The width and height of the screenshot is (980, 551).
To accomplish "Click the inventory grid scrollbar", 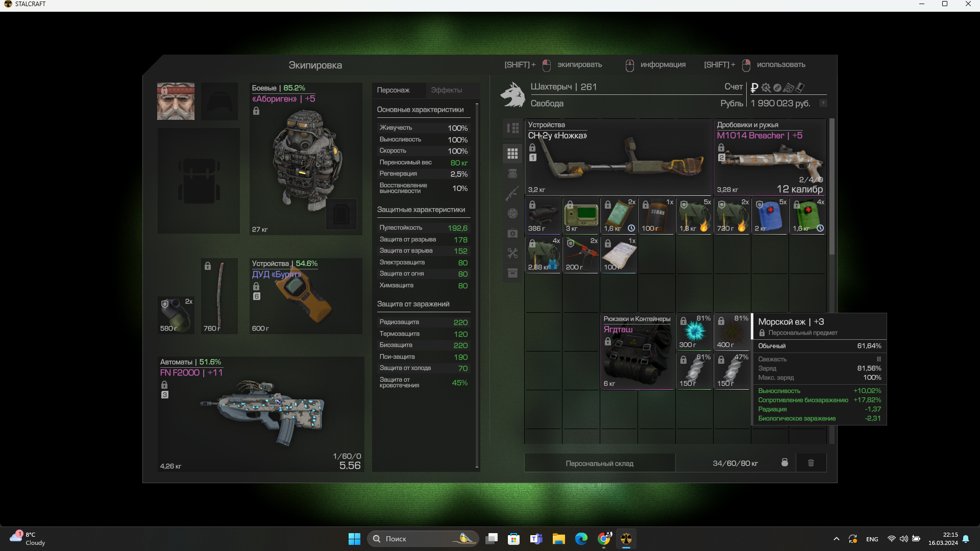I will click(831, 187).
